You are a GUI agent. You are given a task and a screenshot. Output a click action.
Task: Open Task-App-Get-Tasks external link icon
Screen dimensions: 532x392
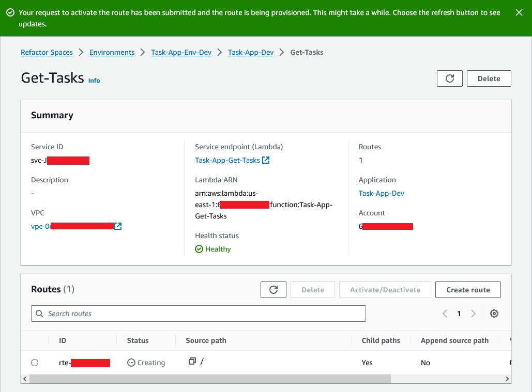click(x=266, y=160)
